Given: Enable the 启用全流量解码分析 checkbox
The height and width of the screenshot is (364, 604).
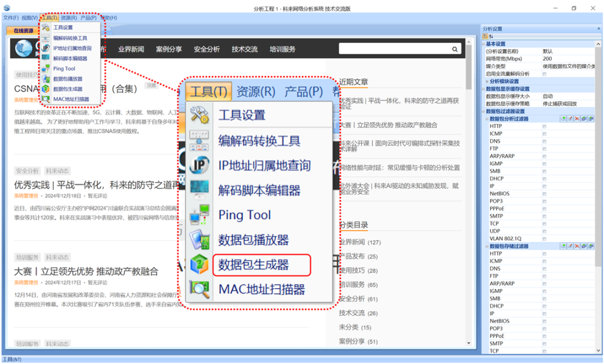Looking at the screenshot, I should [x=545, y=73].
